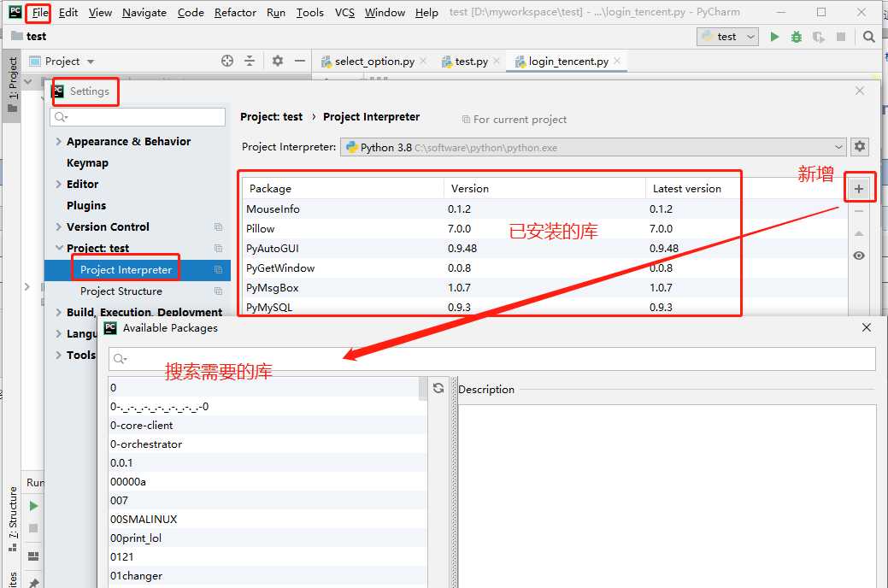Select 0-orchestrator in available packages
This screenshot has width=888, height=588.
tap(268, 444)
